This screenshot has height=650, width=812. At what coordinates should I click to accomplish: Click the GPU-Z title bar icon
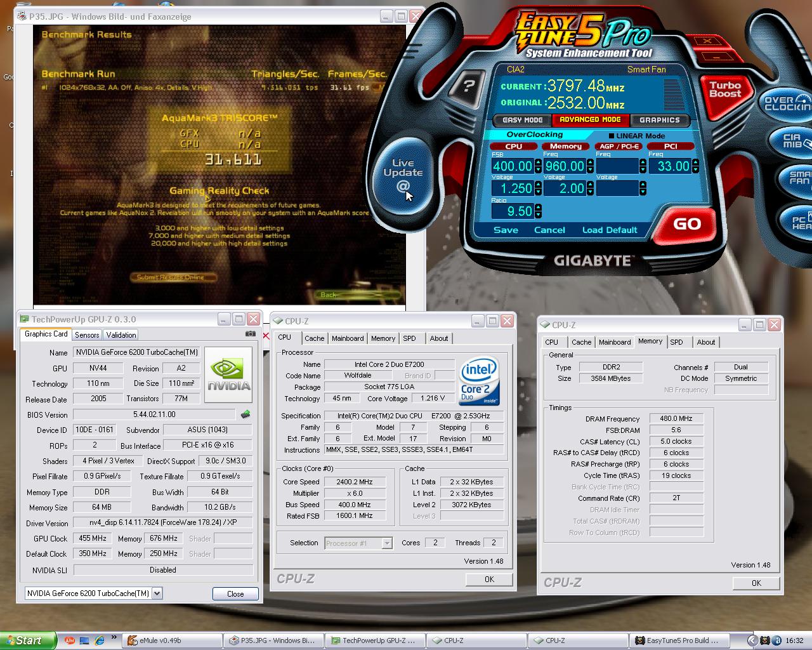tap(24, 319)
